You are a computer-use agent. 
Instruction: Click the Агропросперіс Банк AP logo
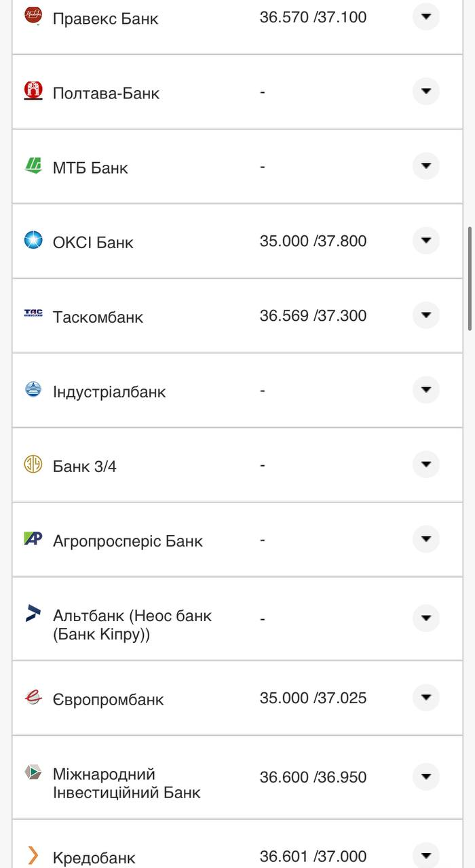click(33, 539)
